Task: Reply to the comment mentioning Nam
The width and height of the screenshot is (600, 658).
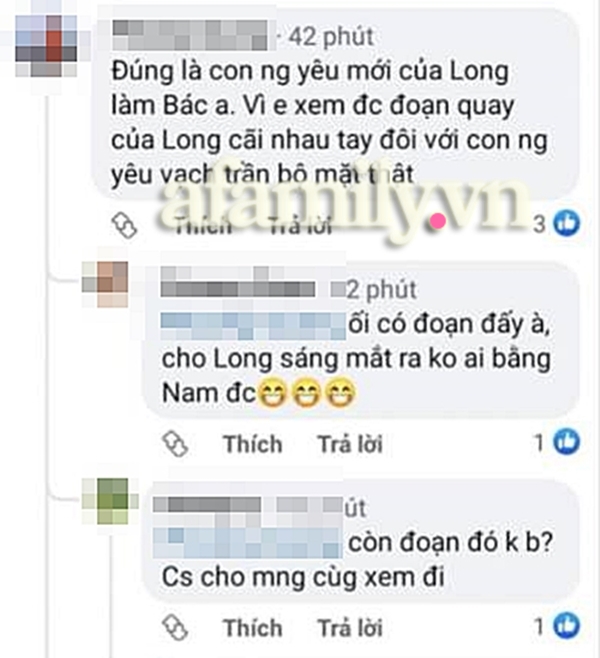Action: point(350,444)
